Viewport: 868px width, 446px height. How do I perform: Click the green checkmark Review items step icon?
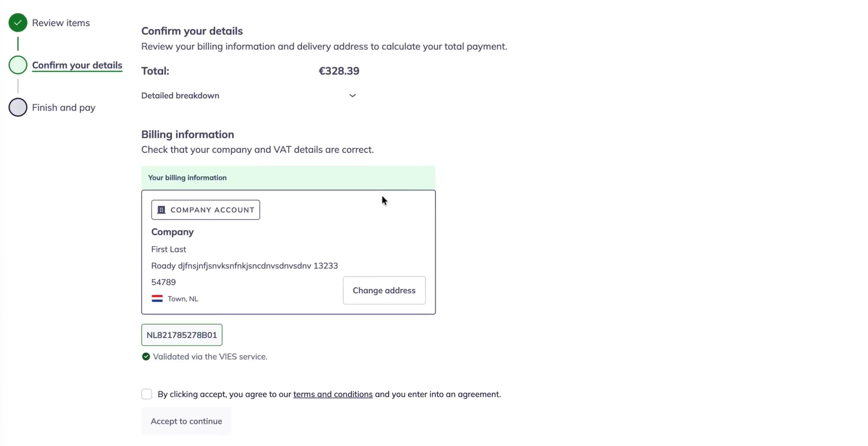(18, 23)
